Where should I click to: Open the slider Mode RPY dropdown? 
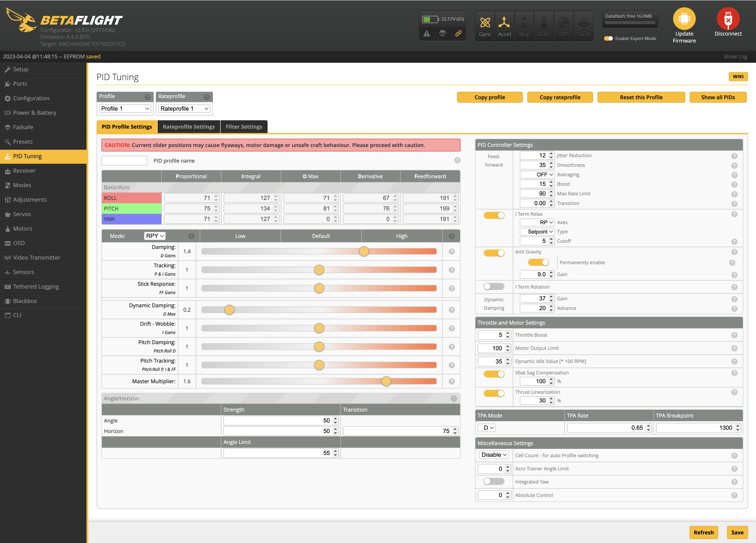[155, 236]
